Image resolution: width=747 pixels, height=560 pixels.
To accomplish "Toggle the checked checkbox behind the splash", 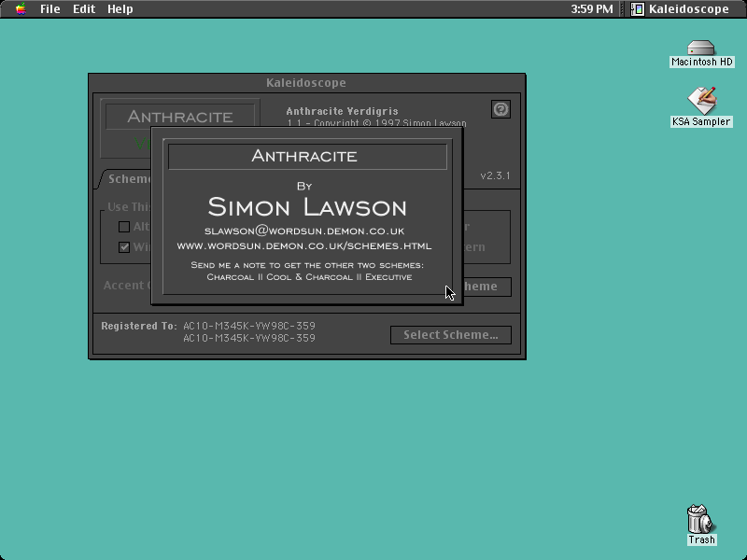I will pyautogui.click(x=124, y=247).
